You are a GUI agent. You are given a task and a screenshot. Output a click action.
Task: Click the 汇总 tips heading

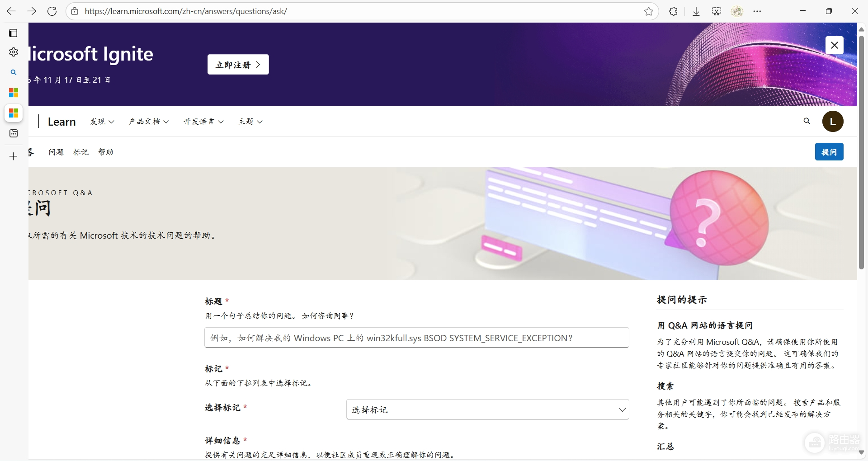click(665, 447)
